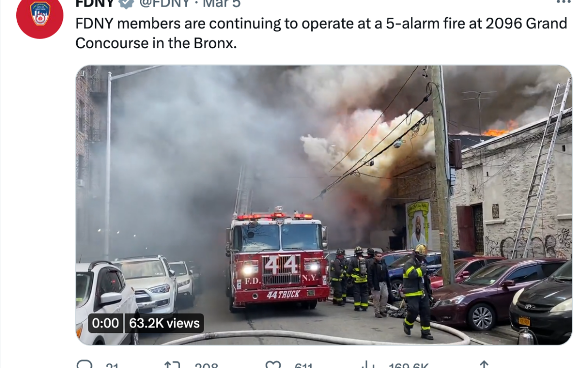This screenshot has height=368, width=588.
Task: Click the retweet arrows icon
Action: pos(173,364)
